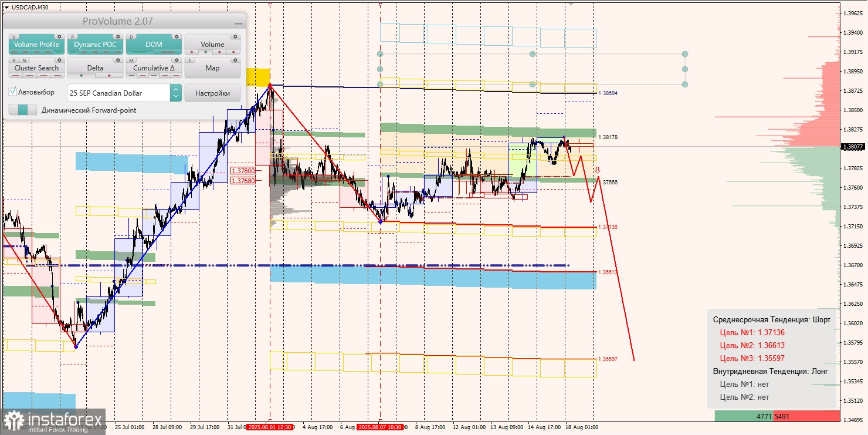868x435 pixels.
Task: Open the DOM gear settings
Action: click(177, 36)
